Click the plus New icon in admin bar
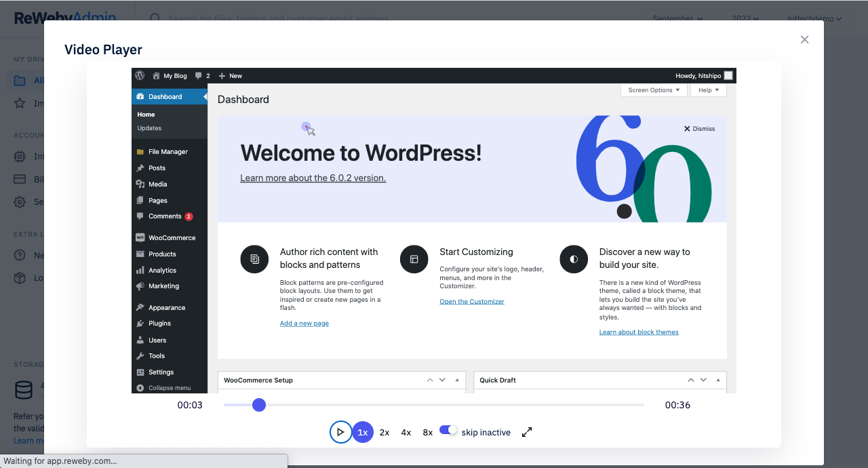The image size is (868, 468). click(x=222, y=76)
